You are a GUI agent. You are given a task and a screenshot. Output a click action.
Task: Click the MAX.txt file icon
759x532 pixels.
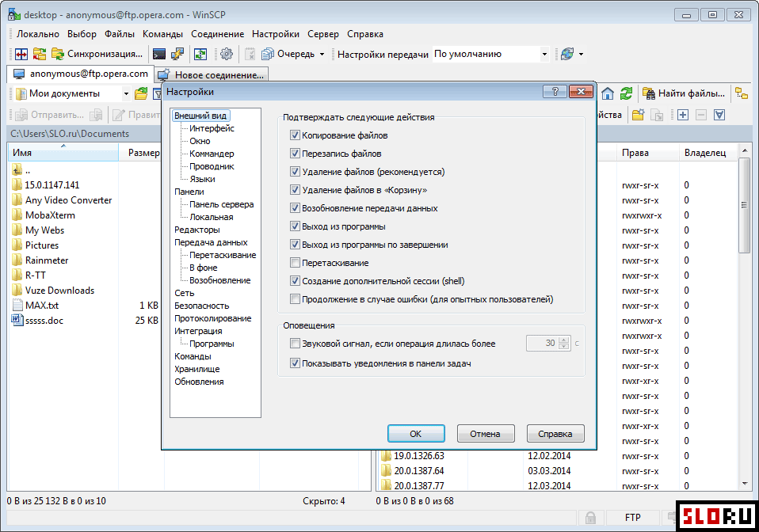17,305
